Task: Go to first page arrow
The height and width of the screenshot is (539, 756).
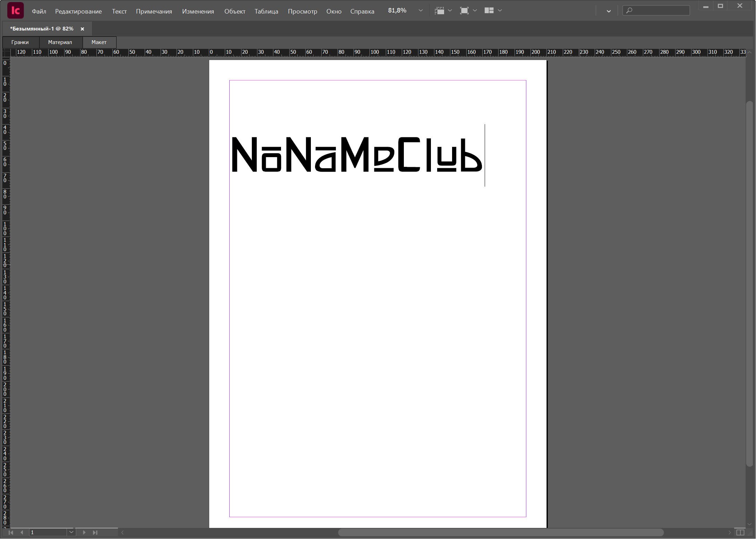Action: click(x=11, y=532)
